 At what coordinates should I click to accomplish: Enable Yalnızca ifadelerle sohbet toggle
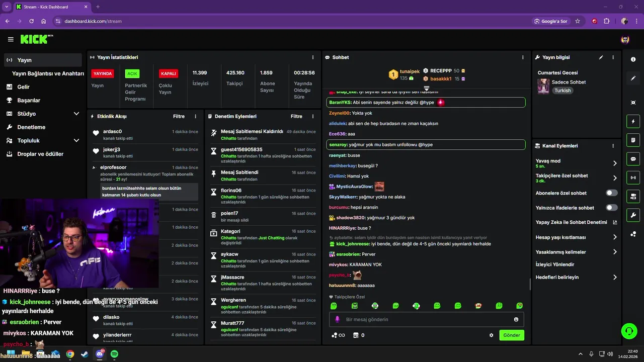(x=612, y=208)
